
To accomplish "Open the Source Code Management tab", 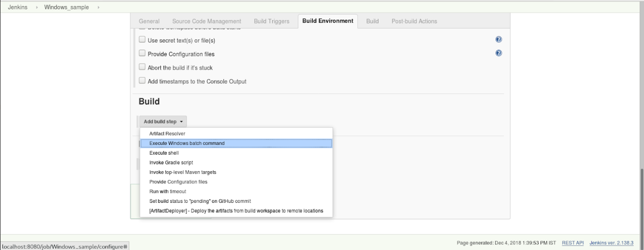I will click(207, 21).
